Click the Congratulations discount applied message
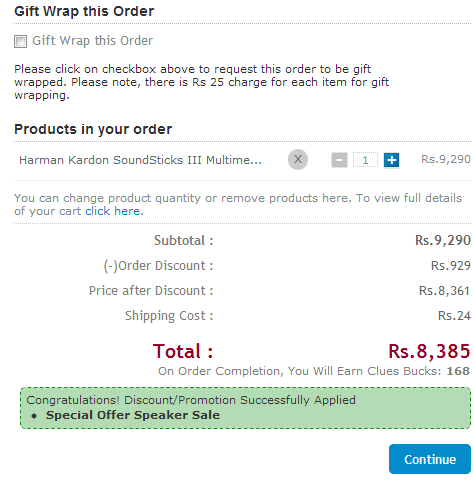The height and width of the screenshot is (503, 474). click(191, 400)
